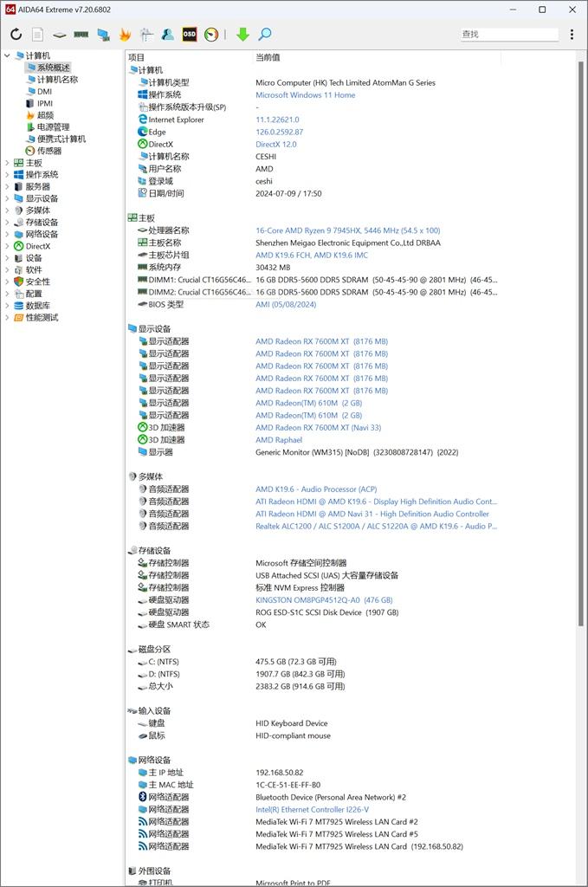Screen dimensions: 588x887
Task: Open the 16-Core AMD Ryzen 9 7945HX link
Action: 348,230
